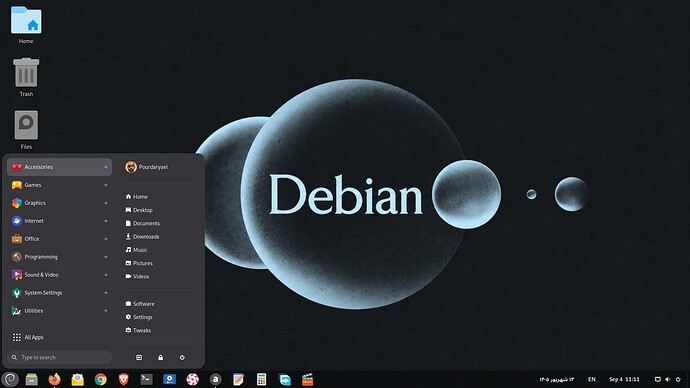Expand the Utilities category arrow
The image size is (690, 388).
tap(106, 311)
